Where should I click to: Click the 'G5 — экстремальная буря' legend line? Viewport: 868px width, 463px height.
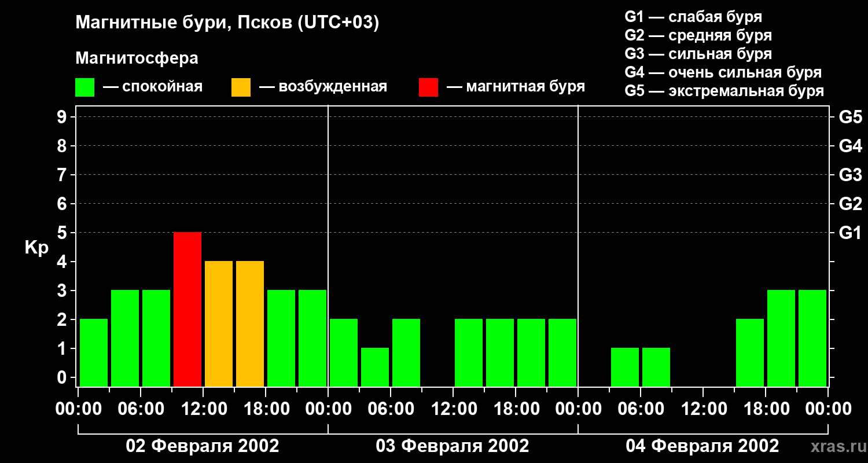[x=724, y=91]
